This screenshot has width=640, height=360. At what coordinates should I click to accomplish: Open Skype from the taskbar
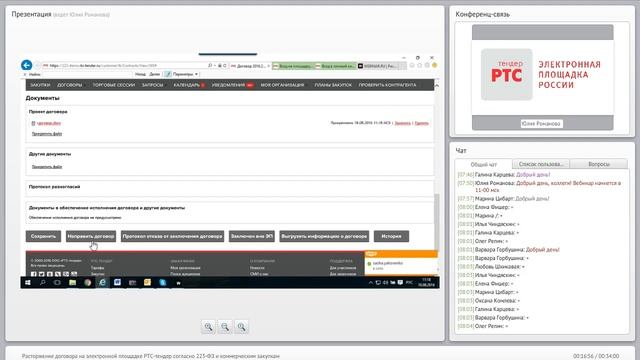[162, 282]
